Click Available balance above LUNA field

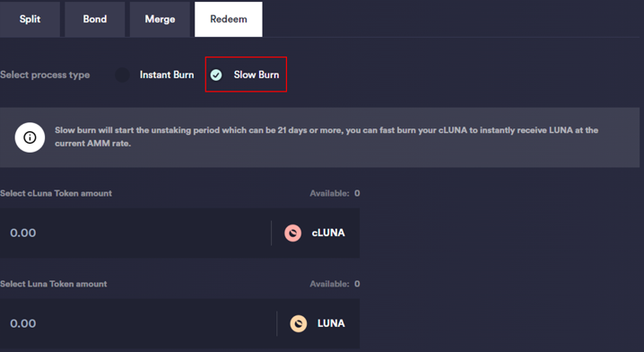pyautogui.click(x=335, y=284)
